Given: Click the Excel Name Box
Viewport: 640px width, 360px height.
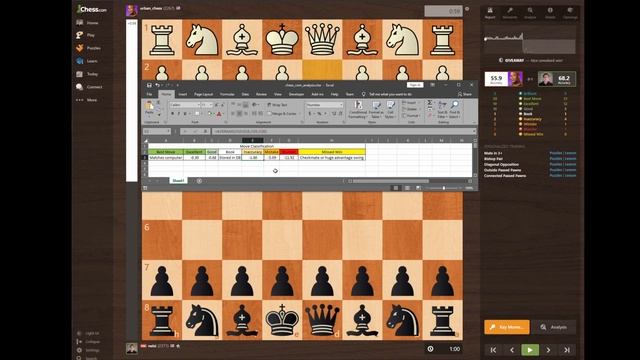Looking at the screenshot, I should (156, 131).
